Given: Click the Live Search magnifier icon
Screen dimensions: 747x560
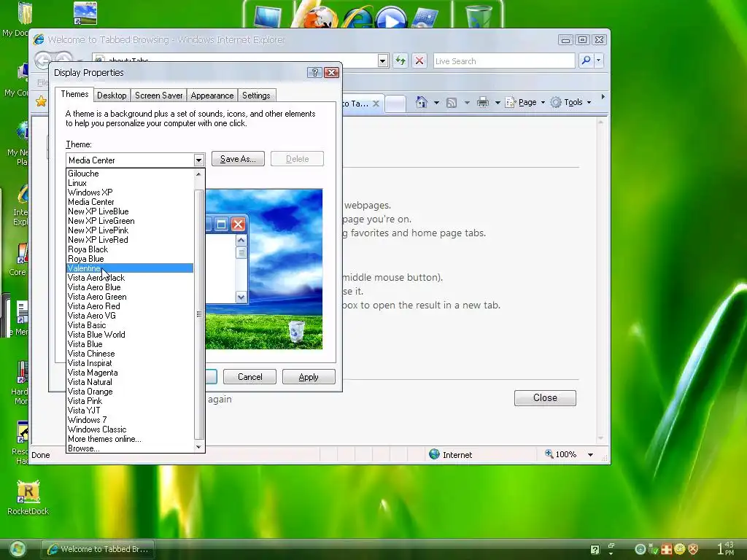Looking at the screenshot, I should (586, 61).
